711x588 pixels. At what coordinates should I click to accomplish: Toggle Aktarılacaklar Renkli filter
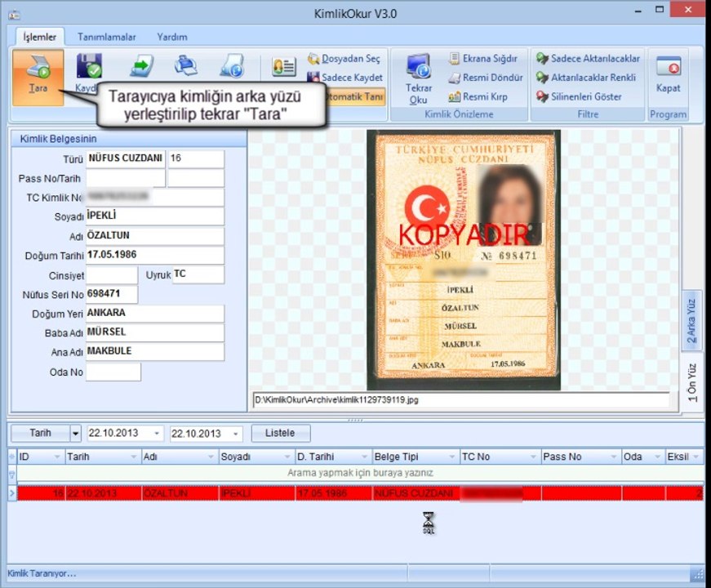click(586, 78)
